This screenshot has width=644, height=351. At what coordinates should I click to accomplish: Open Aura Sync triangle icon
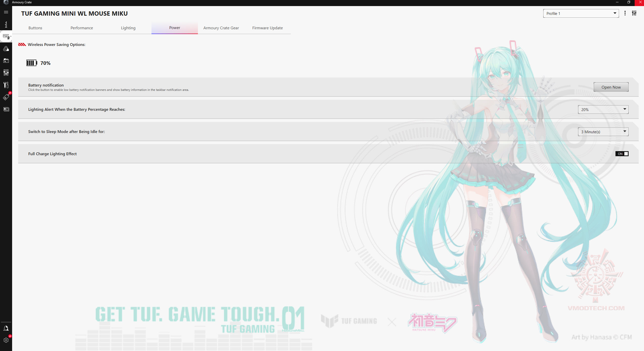pyautogui.click(x=6, y=49)
